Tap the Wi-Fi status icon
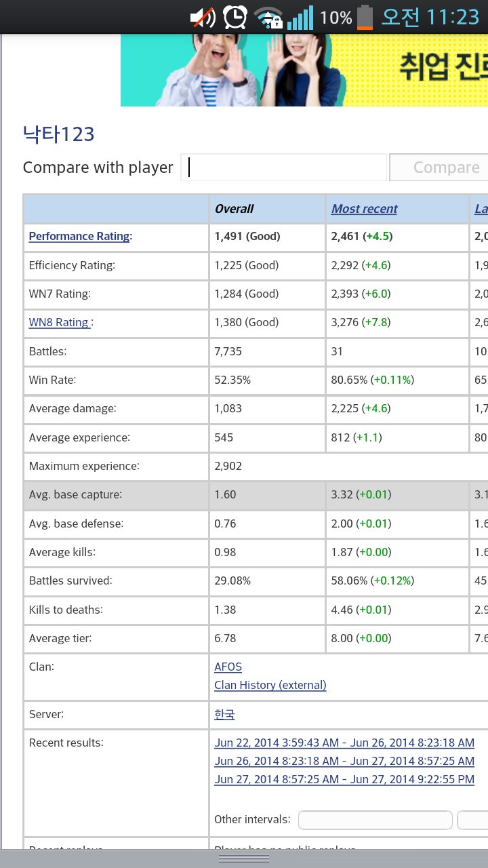 [x=268, y=17]
